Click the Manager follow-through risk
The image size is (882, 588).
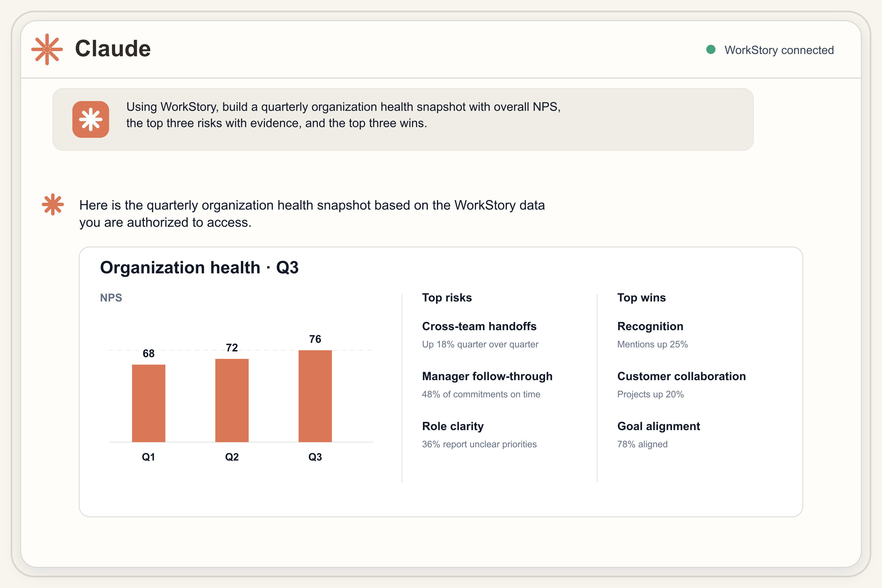pyautogui.click(x=487, y=376)
